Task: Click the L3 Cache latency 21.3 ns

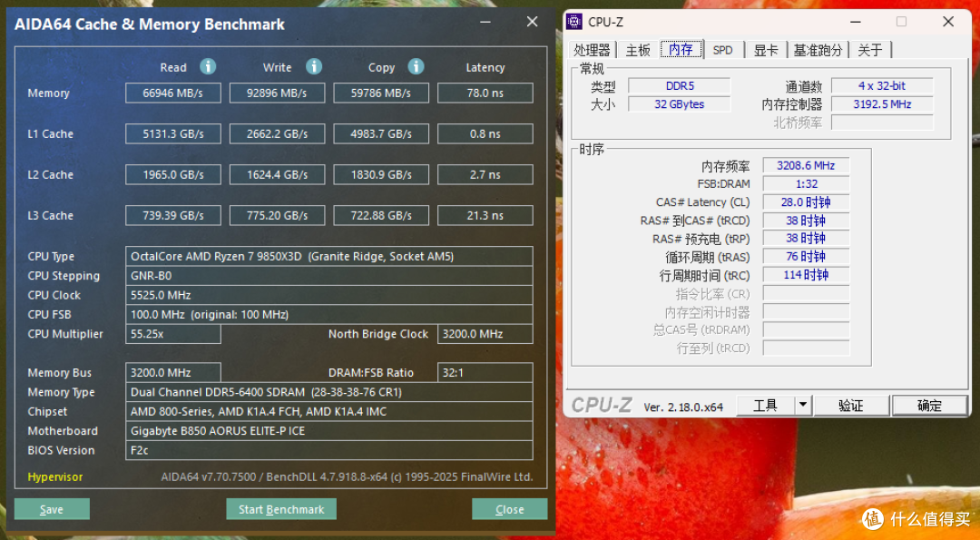Action: tap(485, 216)
